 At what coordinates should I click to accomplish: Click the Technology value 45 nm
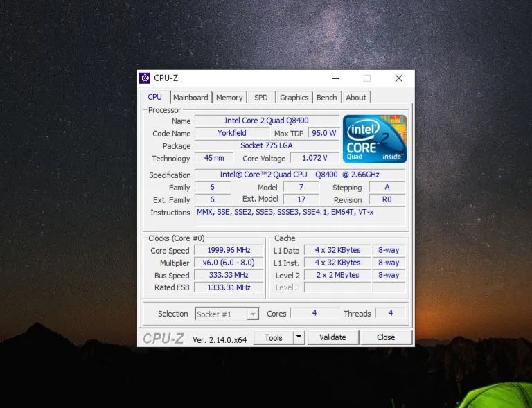pos(214,158)
